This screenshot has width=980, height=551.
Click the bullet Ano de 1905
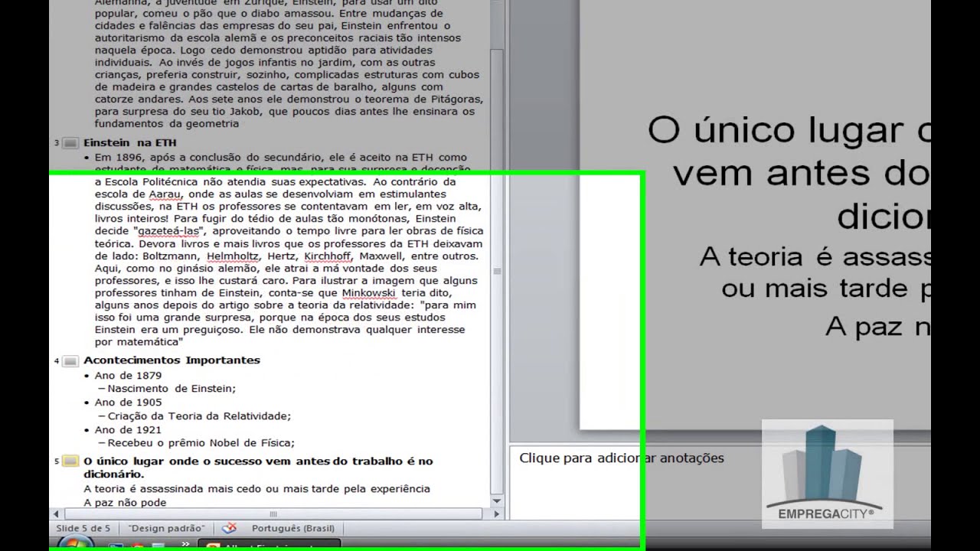pos(128,403)
